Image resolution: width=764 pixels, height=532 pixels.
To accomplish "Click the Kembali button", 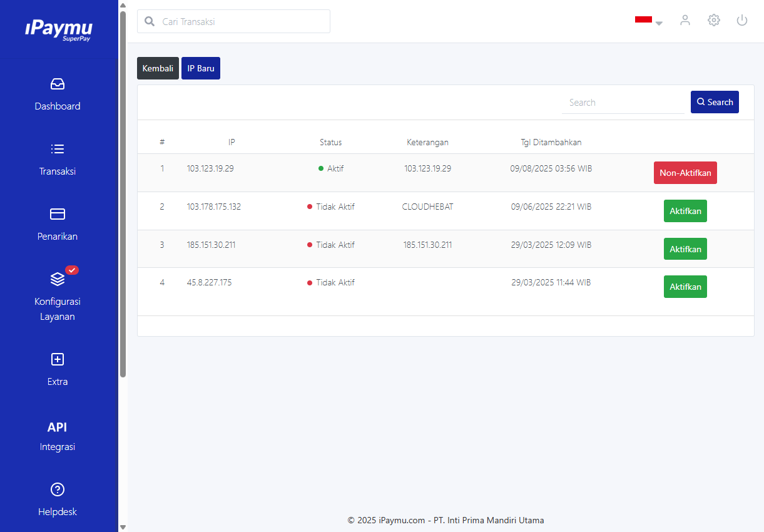I will click(158, 68).
